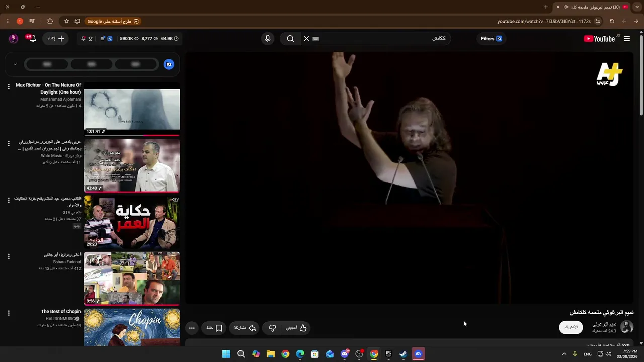644x362 pixels.
Task: Open File Explorer from the taskbar
Action: tap(271, 354)
